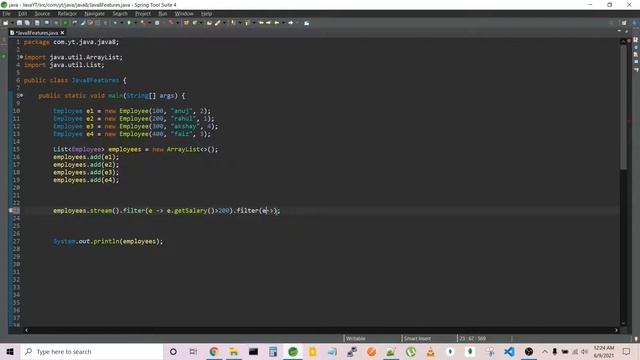Click 'java.util.ArrayList' import text
640x360 pixels.
click(84, 57)
